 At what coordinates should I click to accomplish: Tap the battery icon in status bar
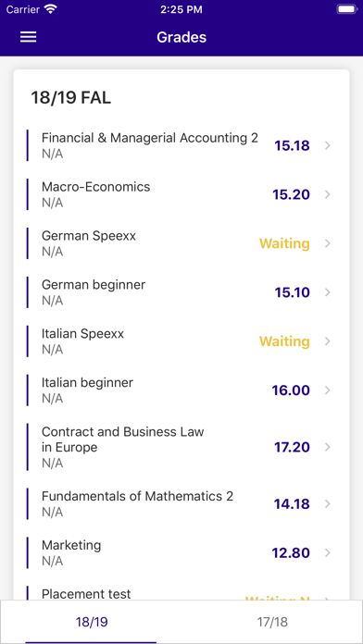(x=346, y=9)
